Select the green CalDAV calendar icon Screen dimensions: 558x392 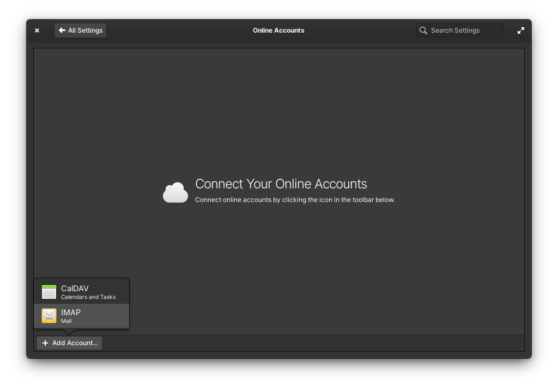49,292
